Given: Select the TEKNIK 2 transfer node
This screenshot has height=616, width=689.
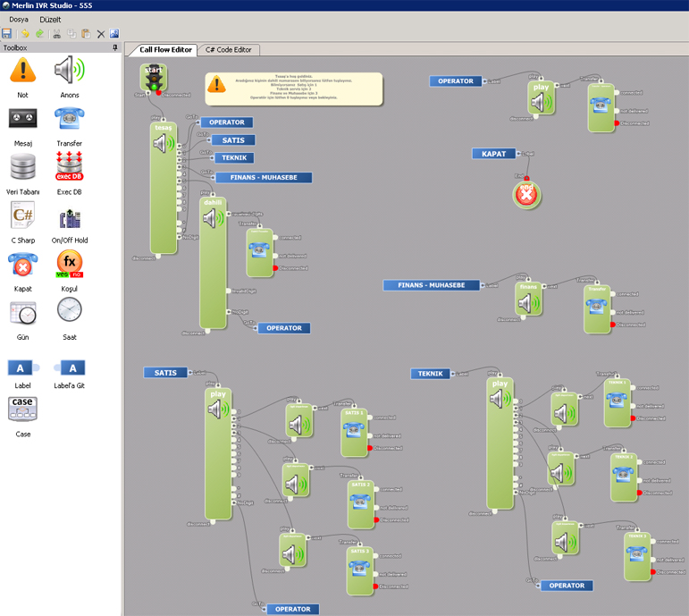Looking at the screenshot, I should tap(624, 477).
